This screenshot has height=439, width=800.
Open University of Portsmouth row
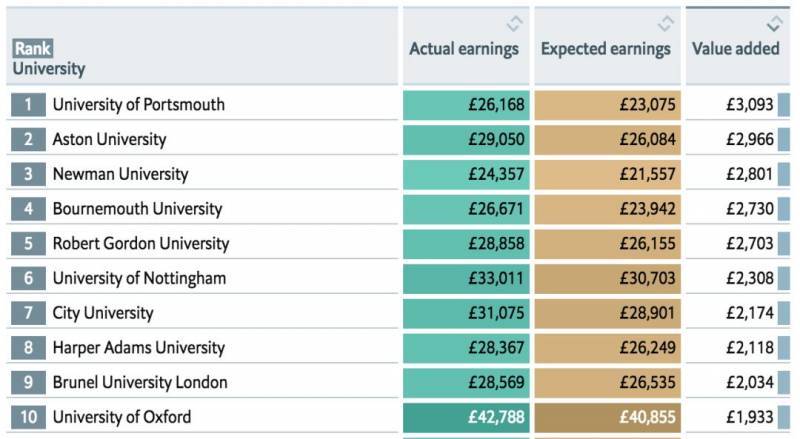point(138,104)
